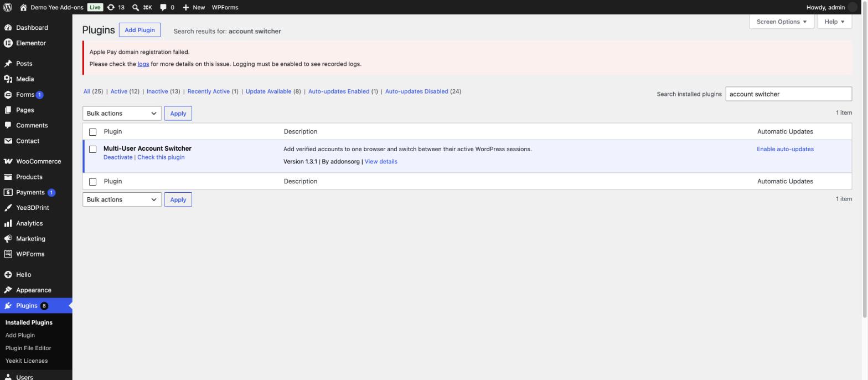
Task: Click the Forms icon in sidebar
Action: [8, 95]
